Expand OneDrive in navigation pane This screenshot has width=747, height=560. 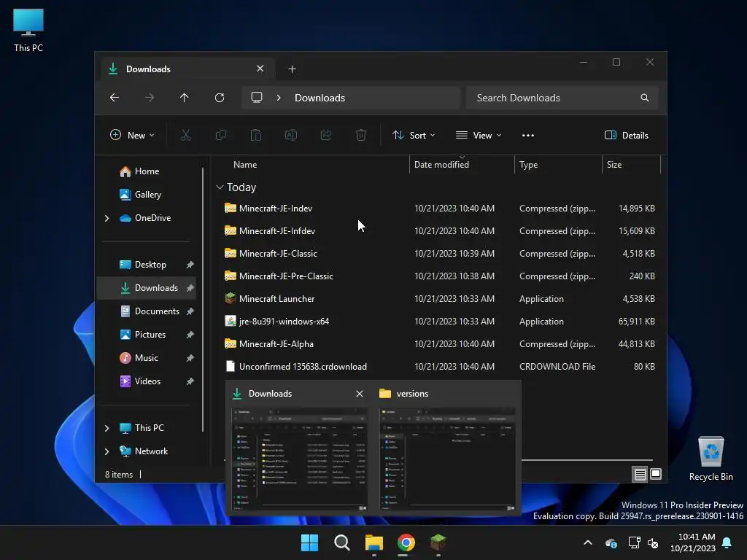click(107, 218)
